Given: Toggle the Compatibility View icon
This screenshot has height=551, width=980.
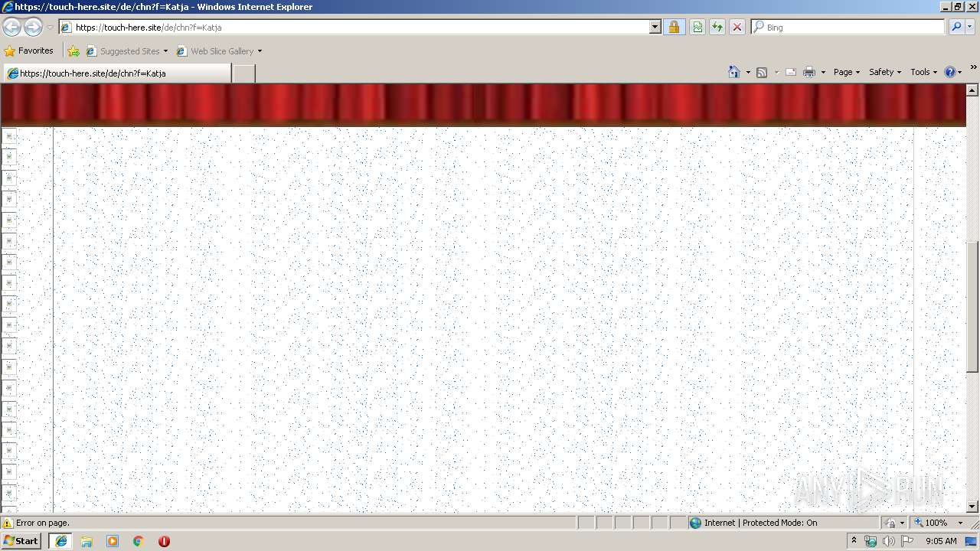Looking at the screenshot, I should click(x=697, y=28).
